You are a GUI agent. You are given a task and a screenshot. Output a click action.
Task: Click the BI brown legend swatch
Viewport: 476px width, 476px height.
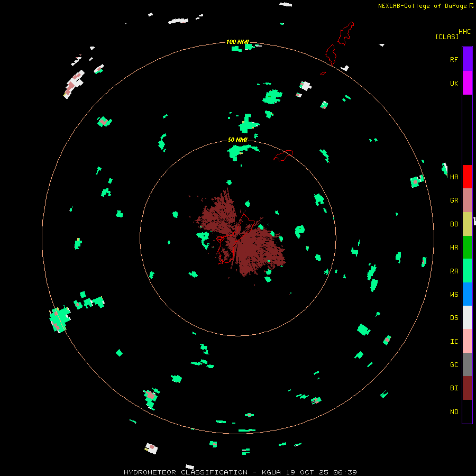pyautogui.click(x=467, y=388)
